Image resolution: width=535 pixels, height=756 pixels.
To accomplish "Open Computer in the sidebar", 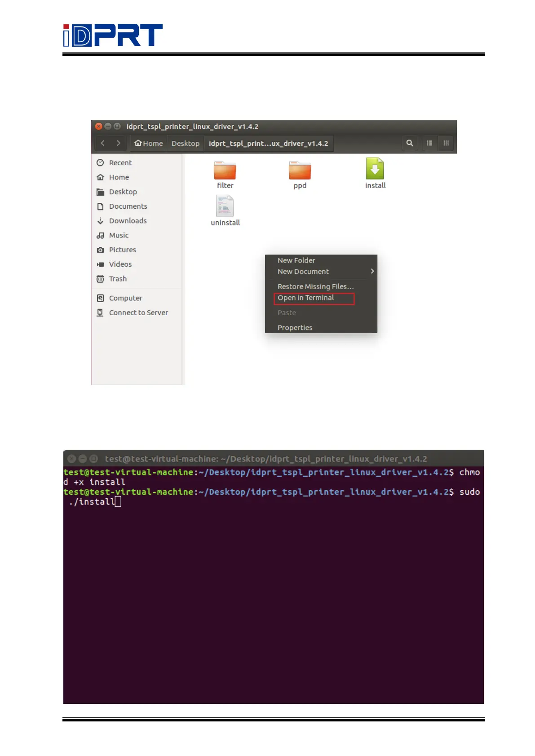I will pos(126,298).
